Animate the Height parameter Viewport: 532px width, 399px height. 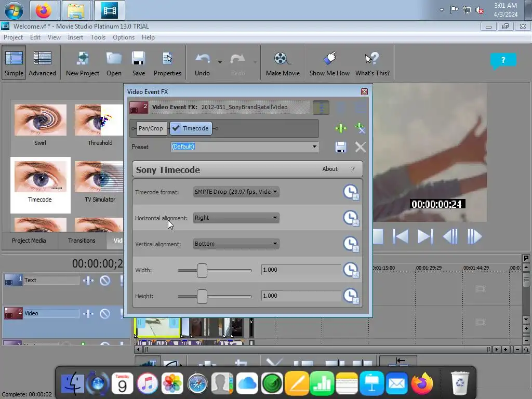click(x=351, y=296)
